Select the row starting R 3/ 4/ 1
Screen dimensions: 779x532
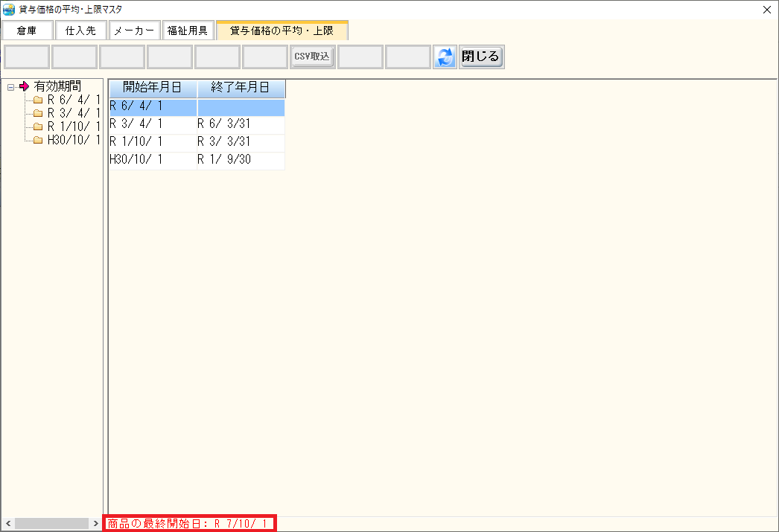tap(153, 125)
